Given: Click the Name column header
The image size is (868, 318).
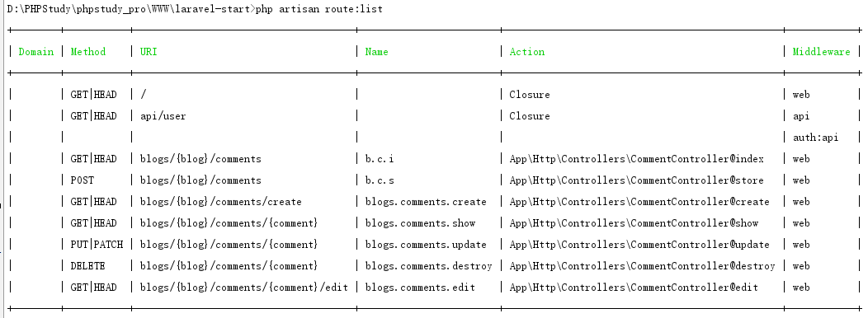Looking at the screenshot, I should (x=376, y=51).
